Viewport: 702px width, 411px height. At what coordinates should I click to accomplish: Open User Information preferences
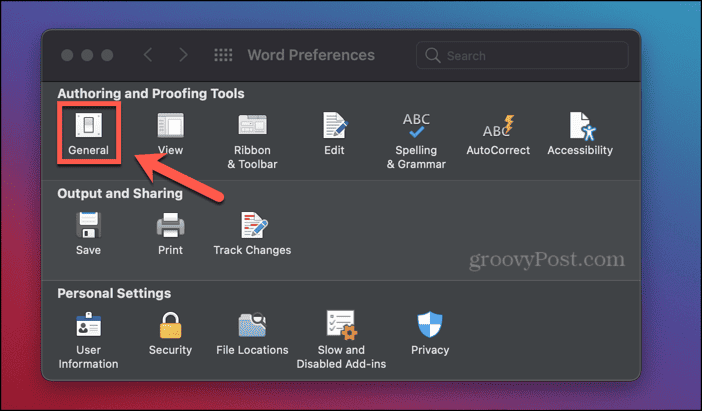(89, 340)
